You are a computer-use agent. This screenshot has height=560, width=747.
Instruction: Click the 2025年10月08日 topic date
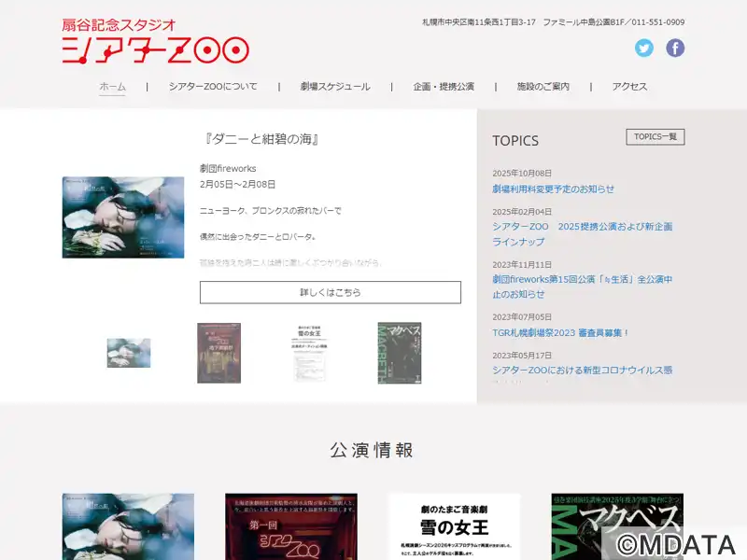pyautogui.click(x=522, y=174)
